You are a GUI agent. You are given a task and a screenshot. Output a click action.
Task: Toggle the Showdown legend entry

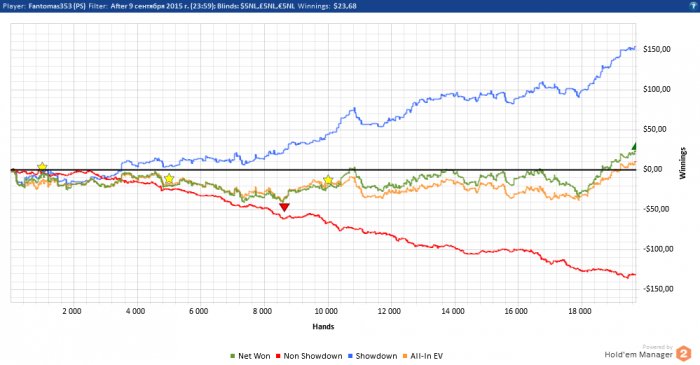(373, 356)
